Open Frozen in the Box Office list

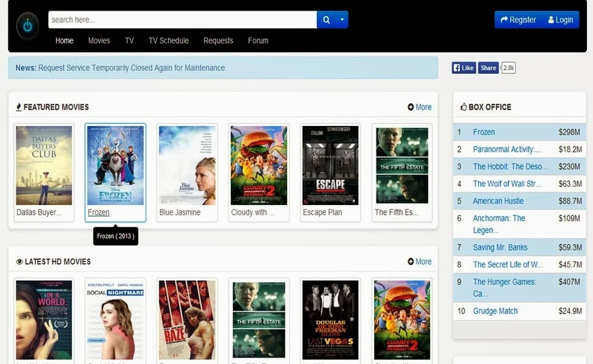tap(484, 132)
